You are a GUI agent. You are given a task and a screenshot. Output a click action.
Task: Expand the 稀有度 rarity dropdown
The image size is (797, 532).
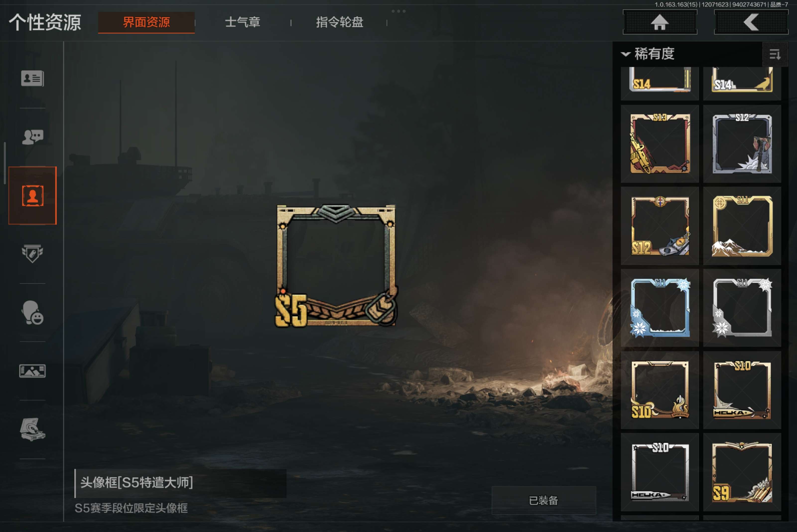648,54
